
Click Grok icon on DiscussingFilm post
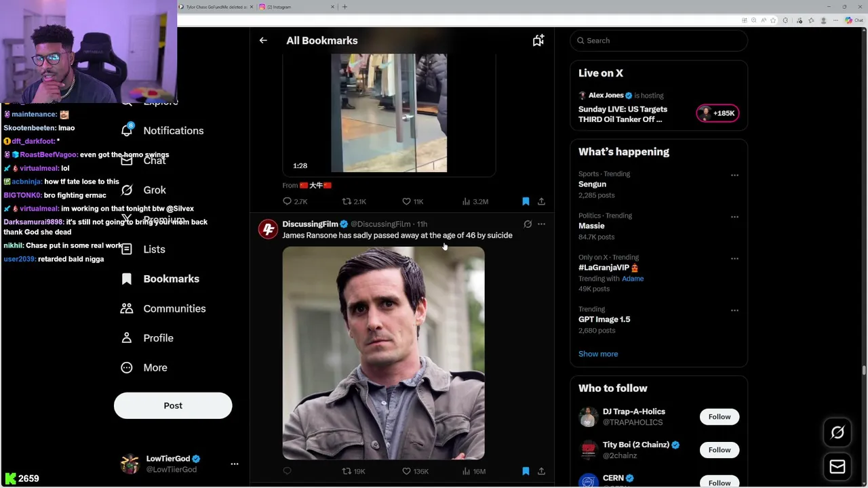[x=528, y=224]
